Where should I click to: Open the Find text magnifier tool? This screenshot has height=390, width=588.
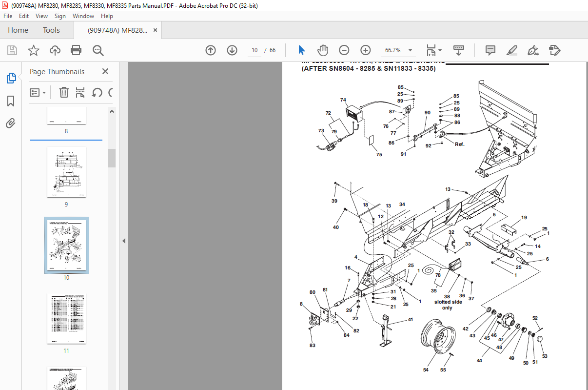click(98, 50)
